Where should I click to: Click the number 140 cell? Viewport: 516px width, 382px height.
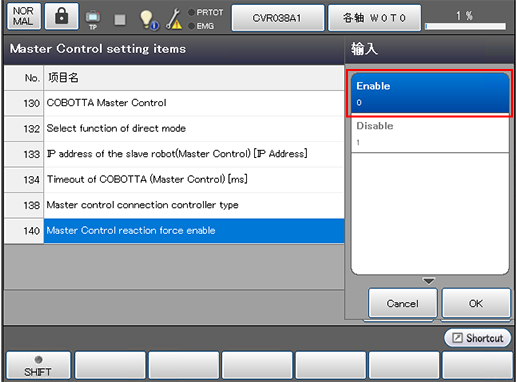(24, 231)
